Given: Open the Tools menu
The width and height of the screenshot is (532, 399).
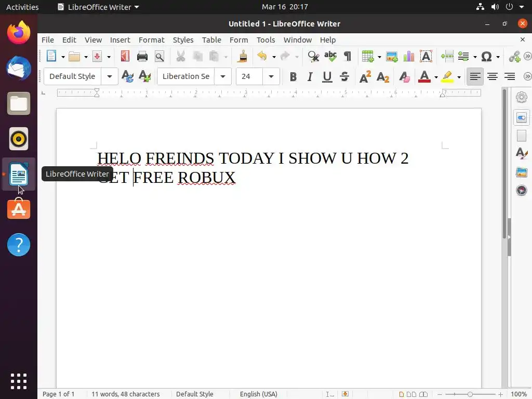Looking at the screenshot, I should coord(265,40).
